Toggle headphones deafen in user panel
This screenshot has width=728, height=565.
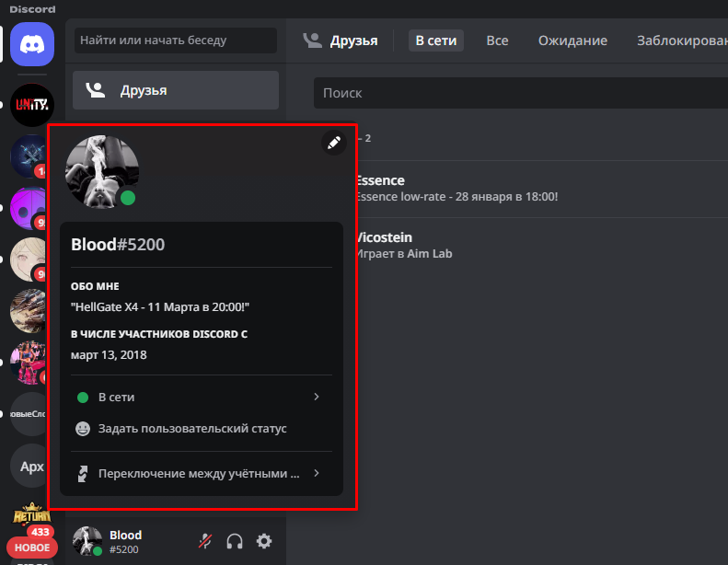coord(235,541)
